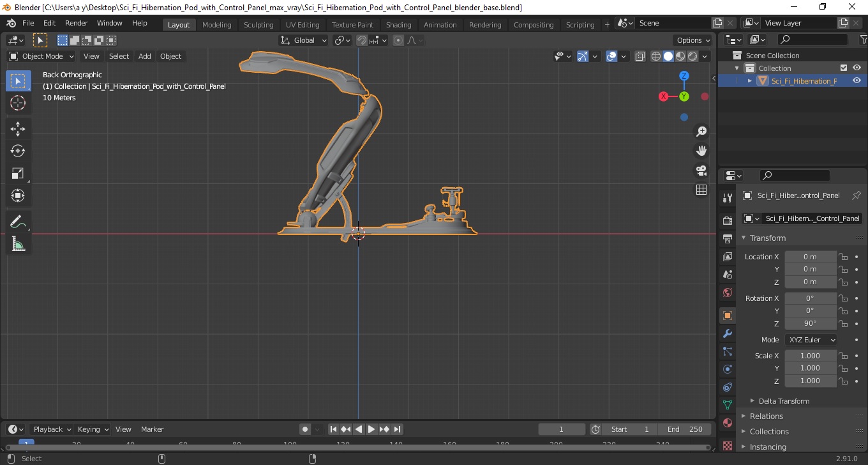Select the Rotate tool
The width and height of the screenshot is (868, 465).
[18, 151]
